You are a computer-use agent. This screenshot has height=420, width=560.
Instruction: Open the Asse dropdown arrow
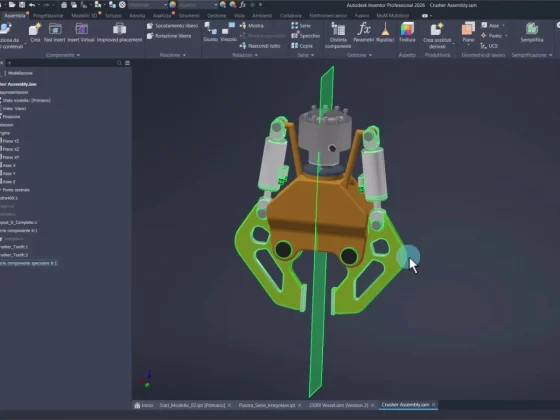(x=504, y=26)
